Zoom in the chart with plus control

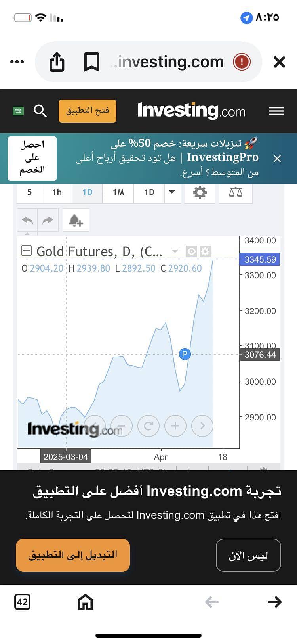point(175,426)
